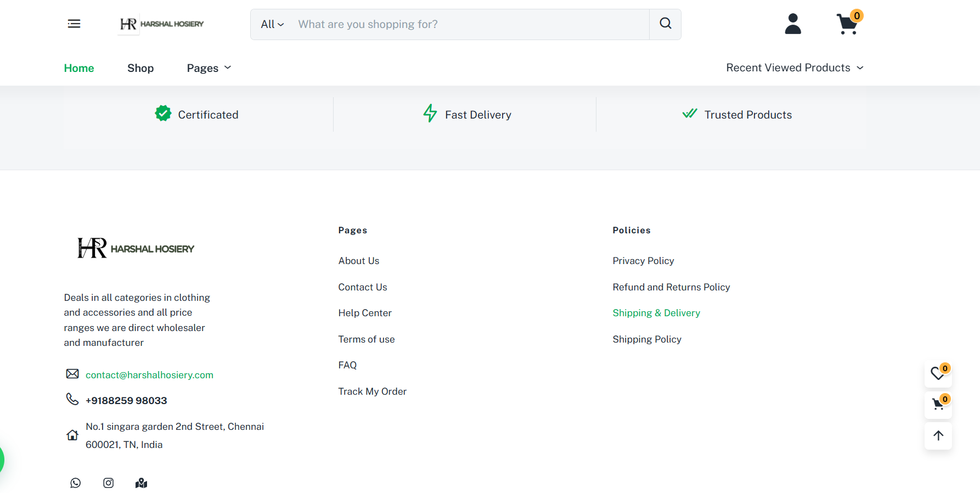This screenshot has width=980, height=493.
Task: Click the contact email address link
Action: pyautogui.click(x=149, y=375)
